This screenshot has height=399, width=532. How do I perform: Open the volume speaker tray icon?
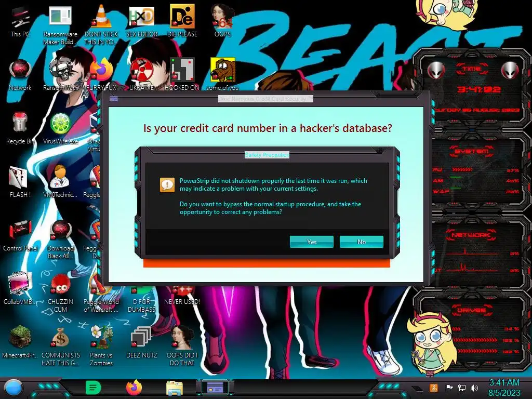point(474,388)
